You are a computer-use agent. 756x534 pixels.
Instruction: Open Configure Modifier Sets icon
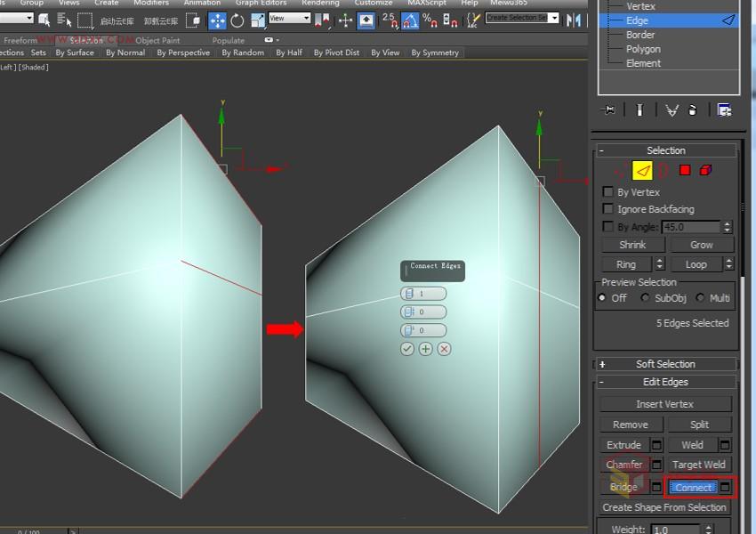click(x=724, y=109)
